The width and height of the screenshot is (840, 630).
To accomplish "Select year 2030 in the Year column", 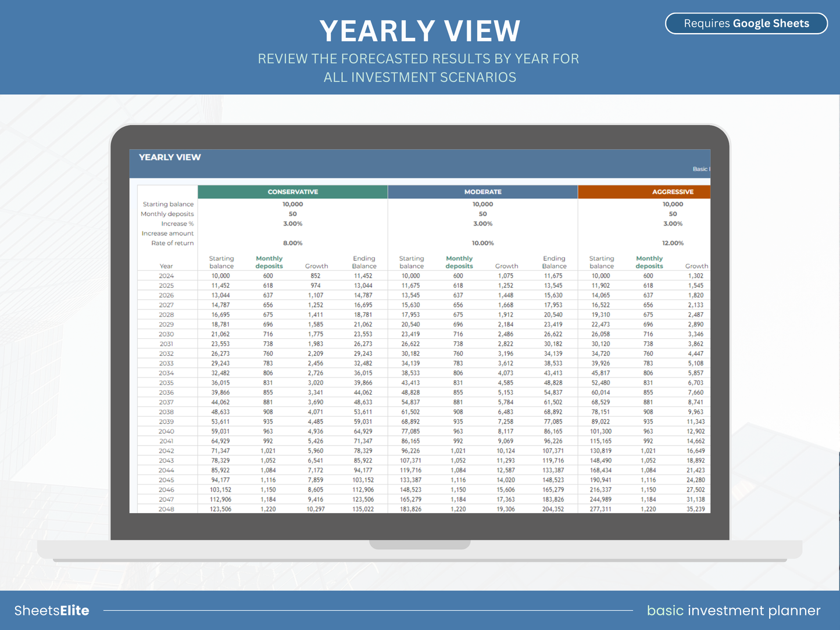I will pyautogui.click(x=166, y=334).
